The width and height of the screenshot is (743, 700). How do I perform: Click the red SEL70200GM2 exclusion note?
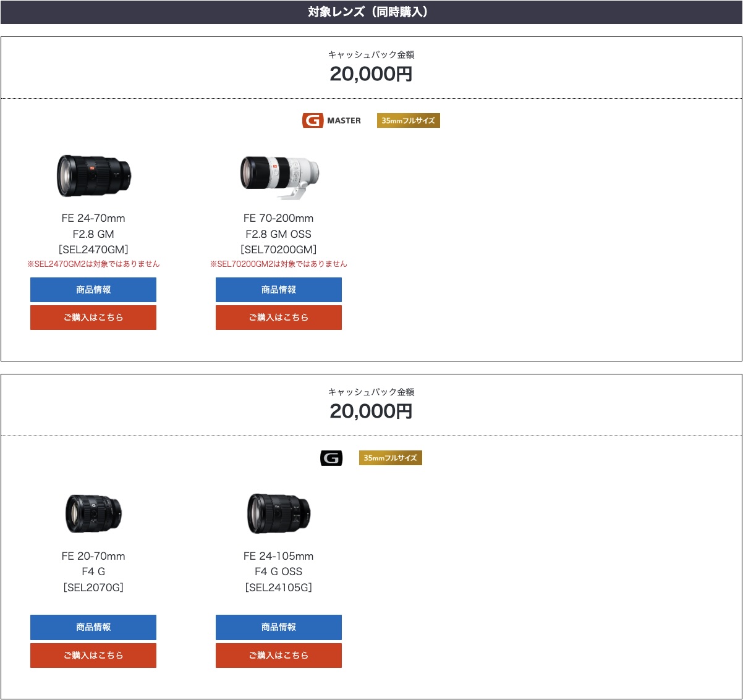click(x=279, y=264)
